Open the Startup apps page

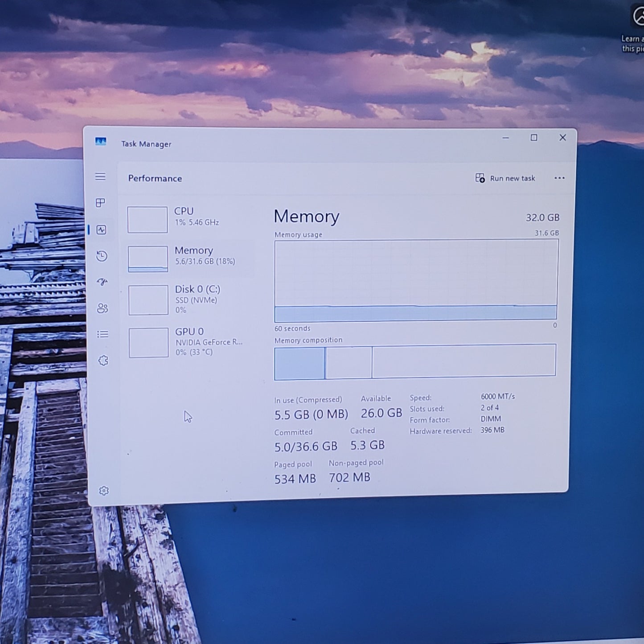point(102,282)
